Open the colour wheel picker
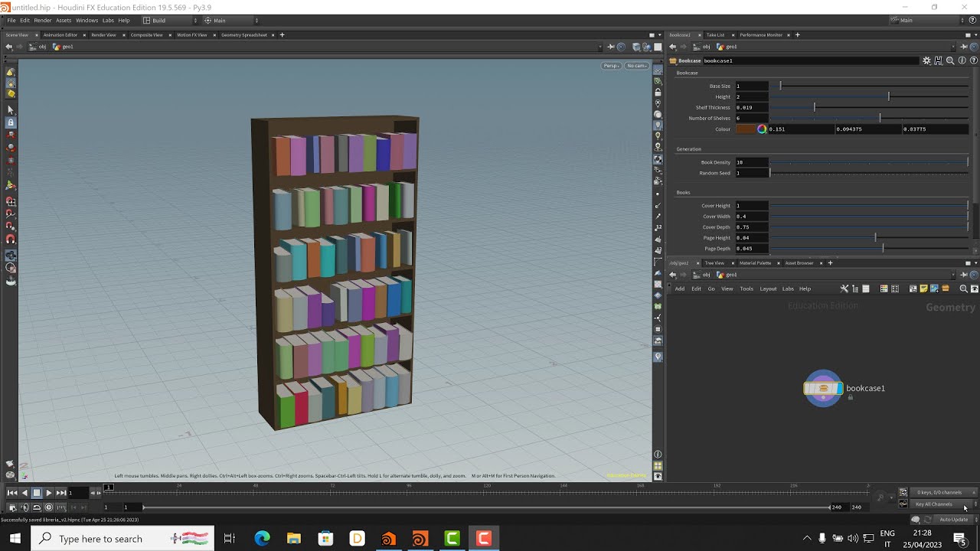Image resolution: width=980 pixels, height=551 pixels. (x=762, y=129)
